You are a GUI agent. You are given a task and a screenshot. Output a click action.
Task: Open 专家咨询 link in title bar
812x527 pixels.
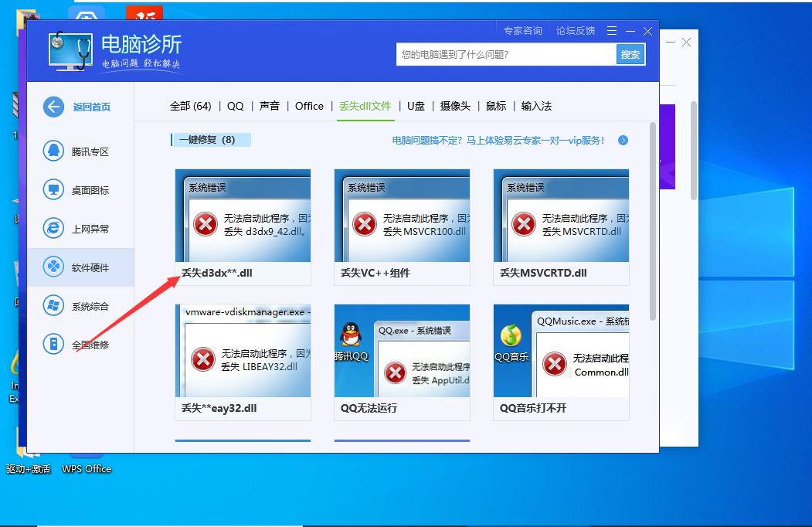click(x=522, y=31)
